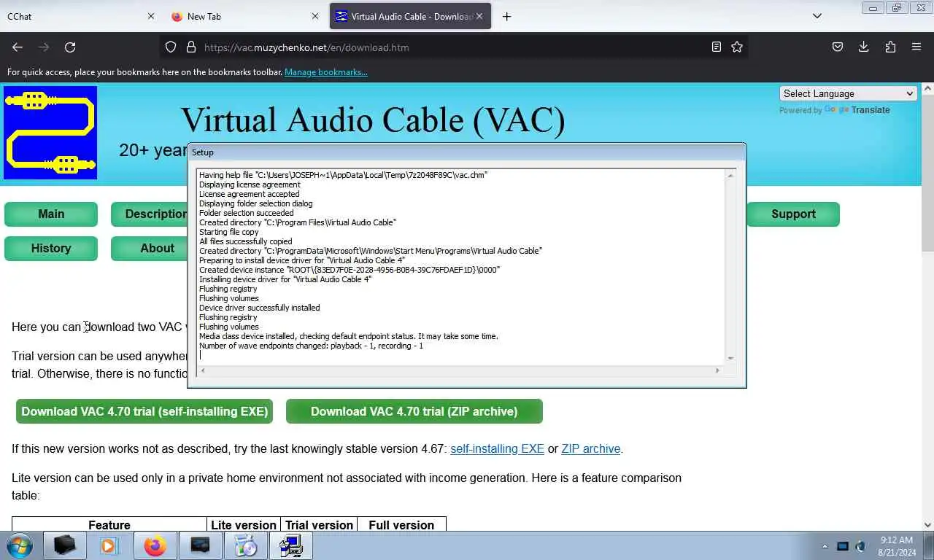Click page scrollbar down arrow
This screenshot has height=560, width=934.
[x=927, y=524]
